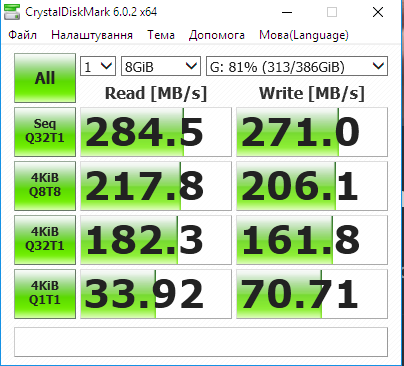Start the 4KiB Q32T1 test
This screenshot has width=404, height=366.
[x=45, y=240]
